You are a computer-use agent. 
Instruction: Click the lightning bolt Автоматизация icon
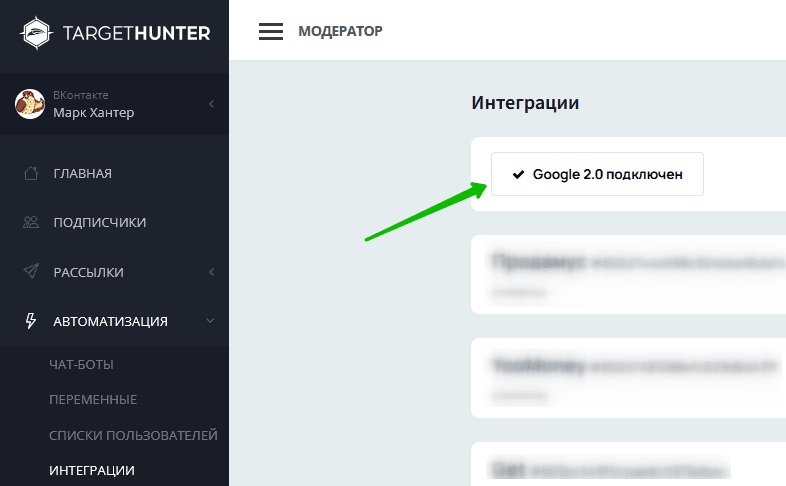coord(31,321)
